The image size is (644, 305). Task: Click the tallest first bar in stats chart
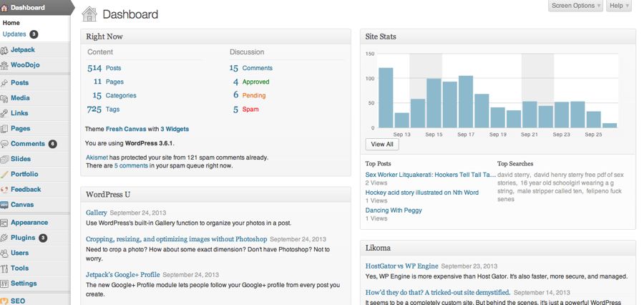(386, 98)
